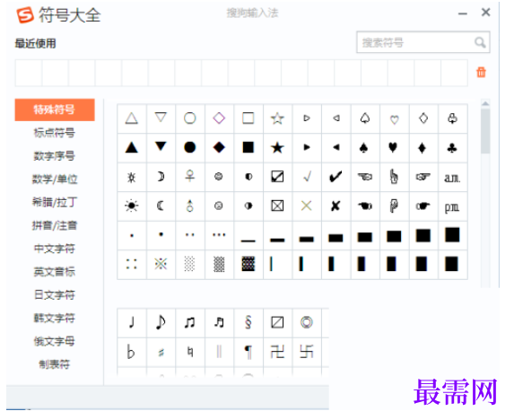
Task: Switch to 韩文字符 category
Action: 55,318
